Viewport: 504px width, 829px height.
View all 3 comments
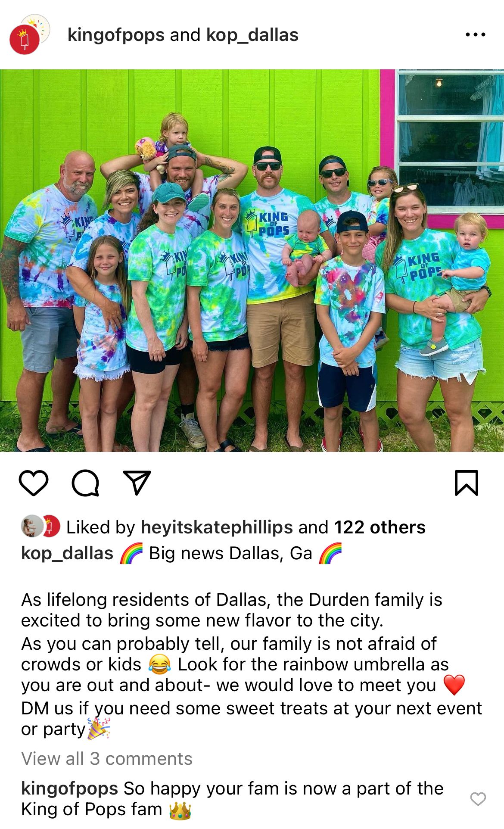pyautogui.click(x=107, y=758)
